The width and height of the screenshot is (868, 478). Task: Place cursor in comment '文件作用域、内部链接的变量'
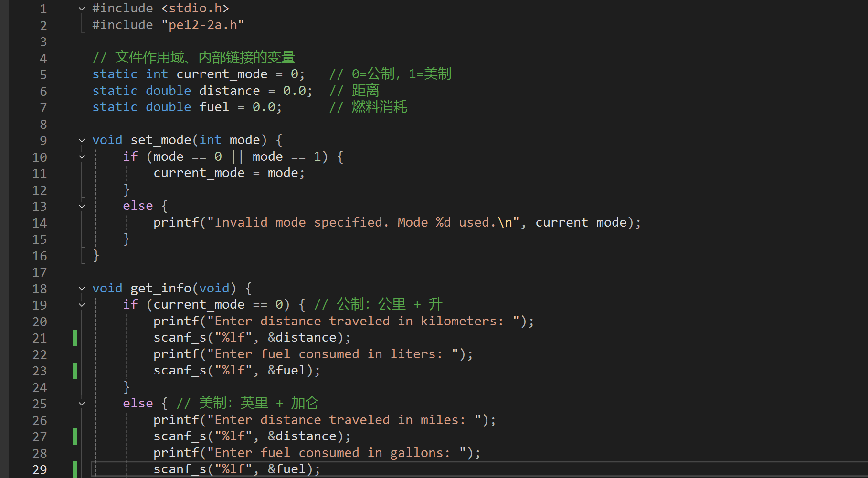(205, 58)
